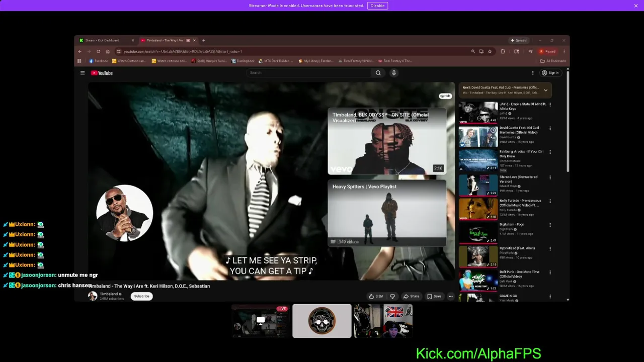Screen dimensions: 644x362
Task: Open options for Fahlberg, Arodes - If Your Girl
Action: click(550, 152)
